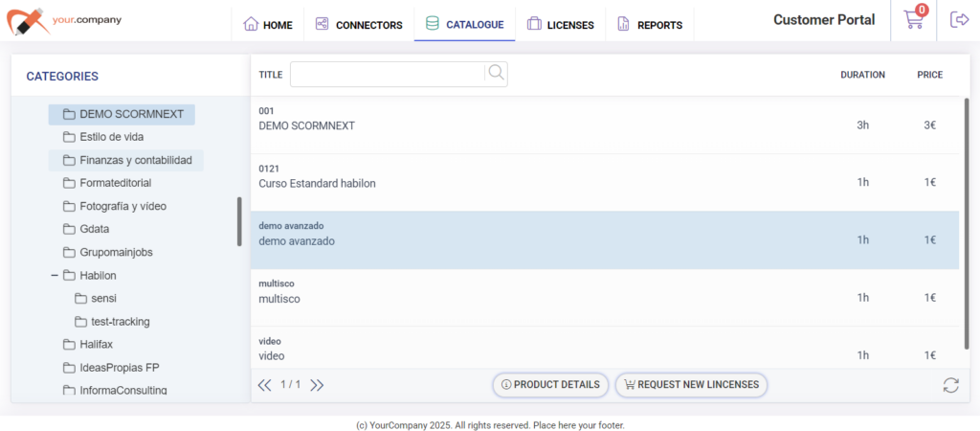Click the your.company logo
This screenshot has width=980, height=431.
[x=64, y=21]
